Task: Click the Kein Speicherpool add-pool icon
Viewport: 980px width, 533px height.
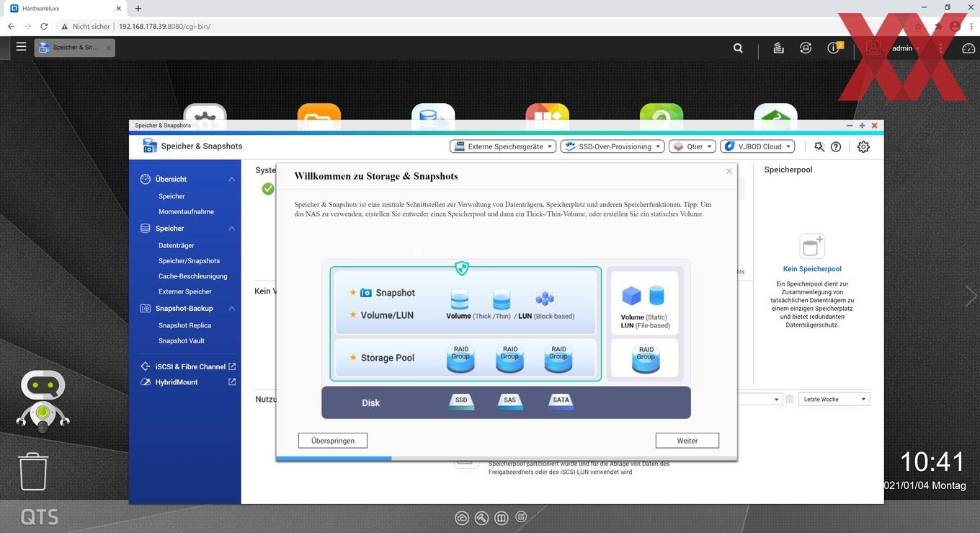Action: tap(812, 246)
